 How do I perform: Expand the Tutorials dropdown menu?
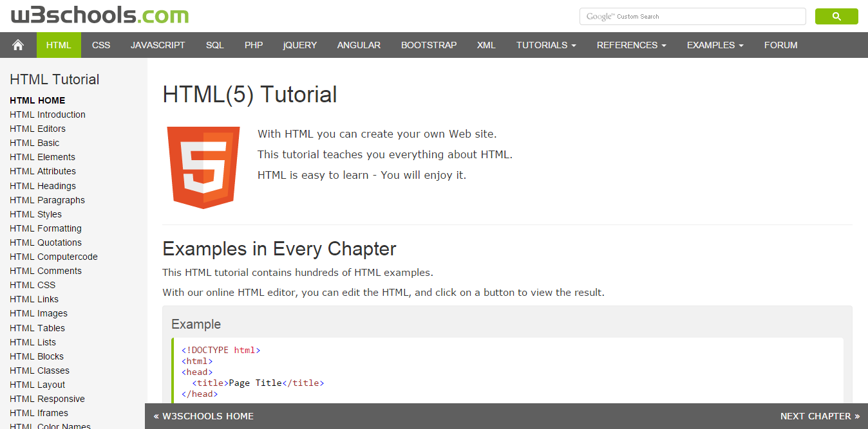point(546,45)
